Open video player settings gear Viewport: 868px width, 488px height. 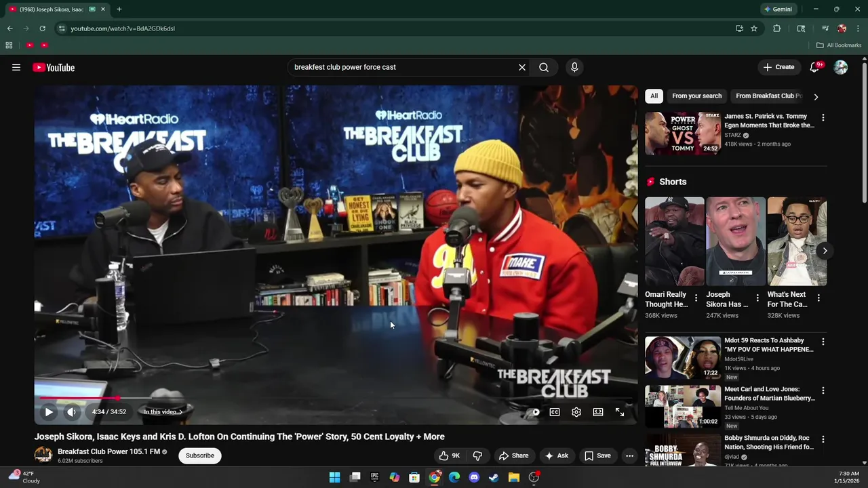coord(576,411)
